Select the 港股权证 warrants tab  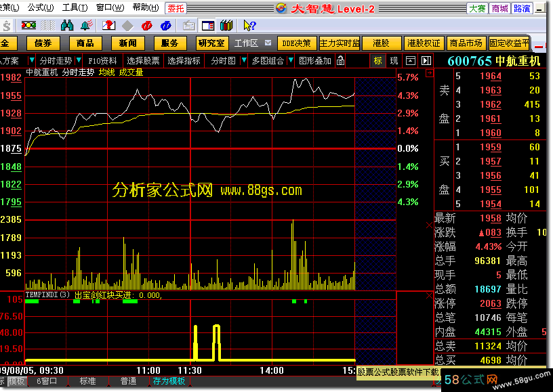pos(424,43)
